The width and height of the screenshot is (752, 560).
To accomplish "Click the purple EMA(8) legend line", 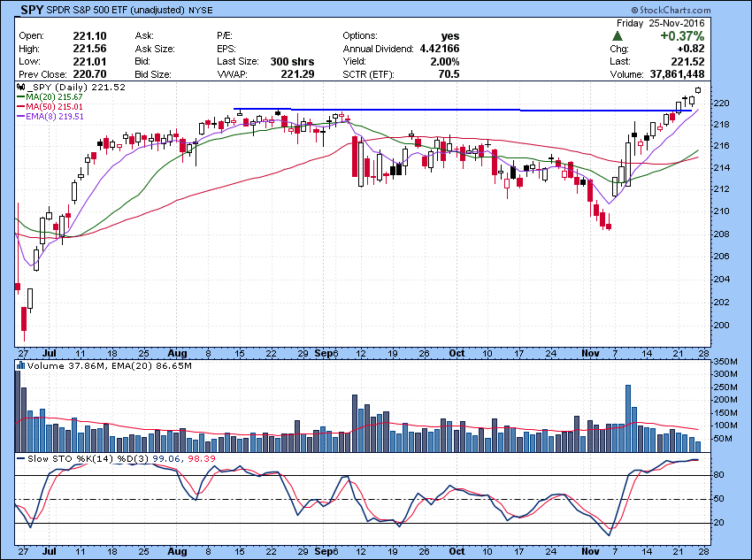I will pyautogui.click(x=20, y=116).
